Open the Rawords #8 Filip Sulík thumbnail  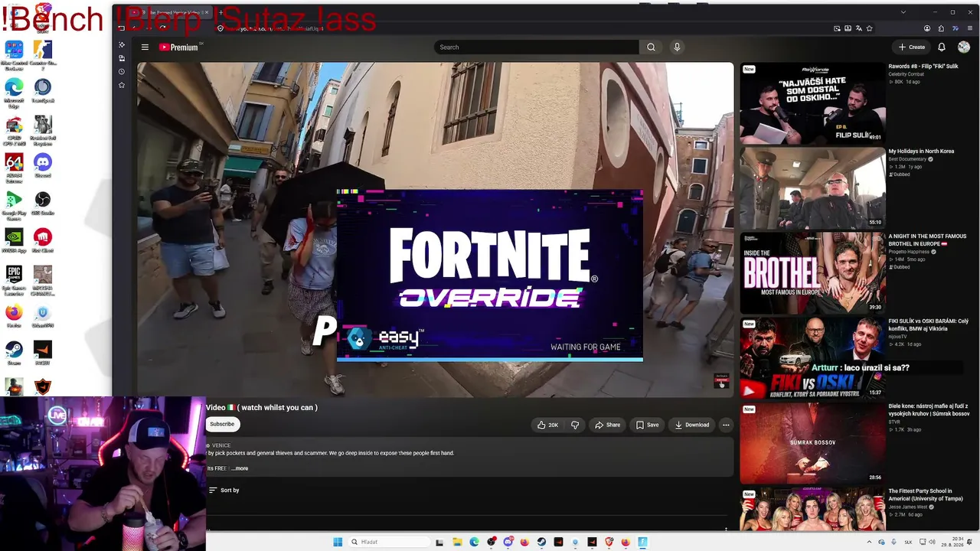[812, 103]
